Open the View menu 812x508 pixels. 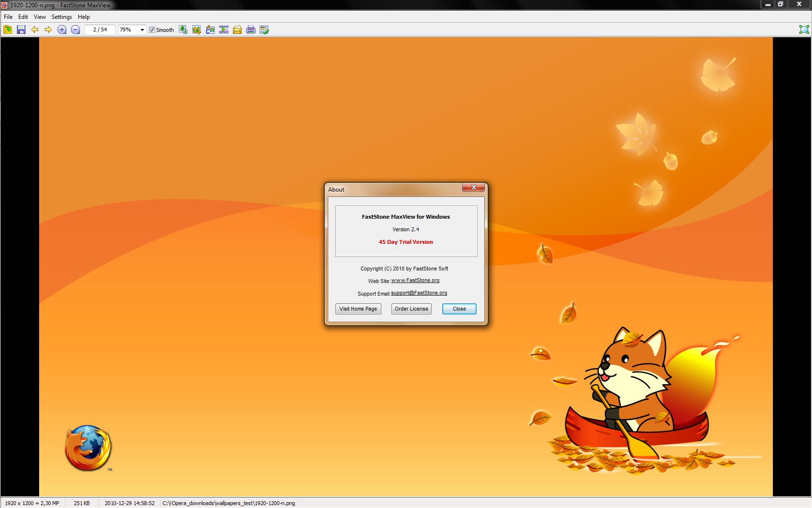[x=40, y=17]
